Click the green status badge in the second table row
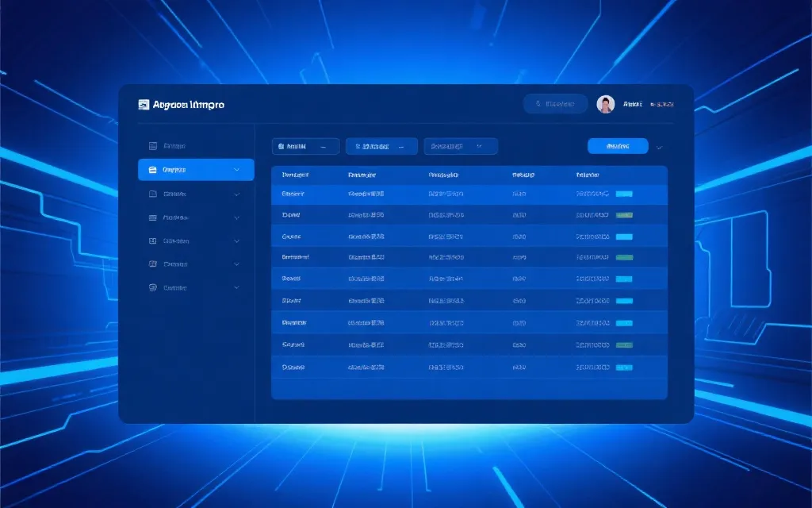This screenshot has height=508, width=812. pos(624,215)
